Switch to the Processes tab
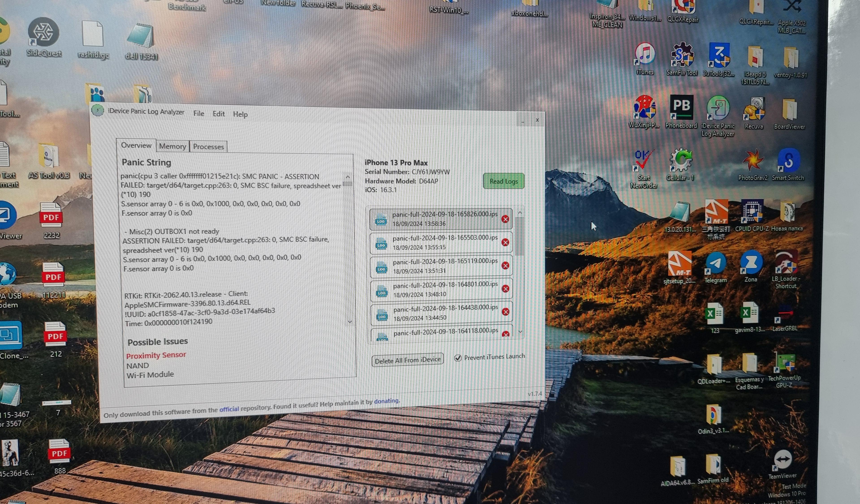 (208, 147)
